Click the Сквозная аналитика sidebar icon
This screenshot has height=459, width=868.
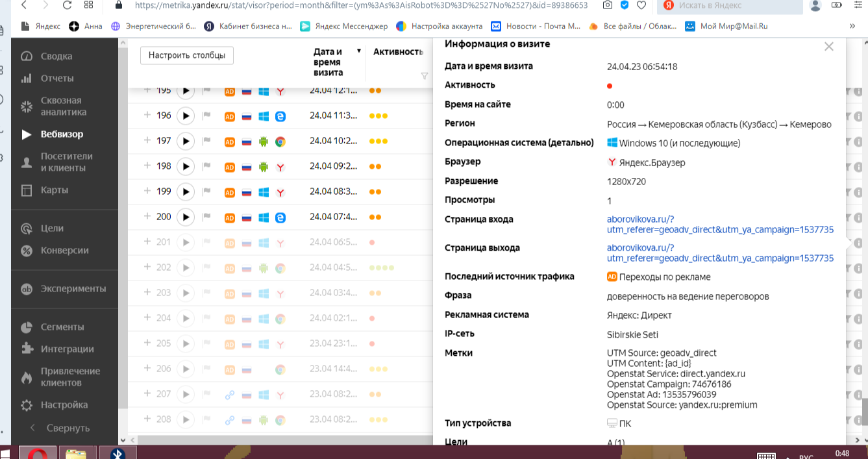pos(27,106)
